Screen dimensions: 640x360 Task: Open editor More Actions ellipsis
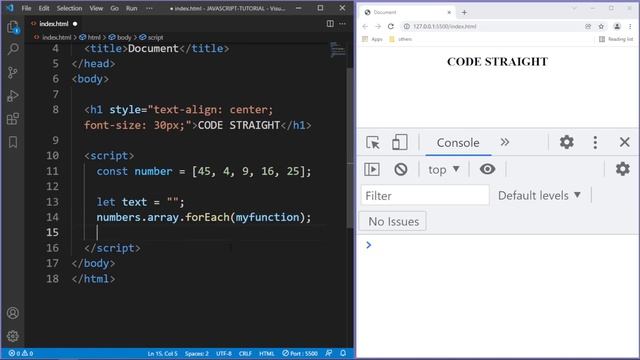(x=342, y=24)
